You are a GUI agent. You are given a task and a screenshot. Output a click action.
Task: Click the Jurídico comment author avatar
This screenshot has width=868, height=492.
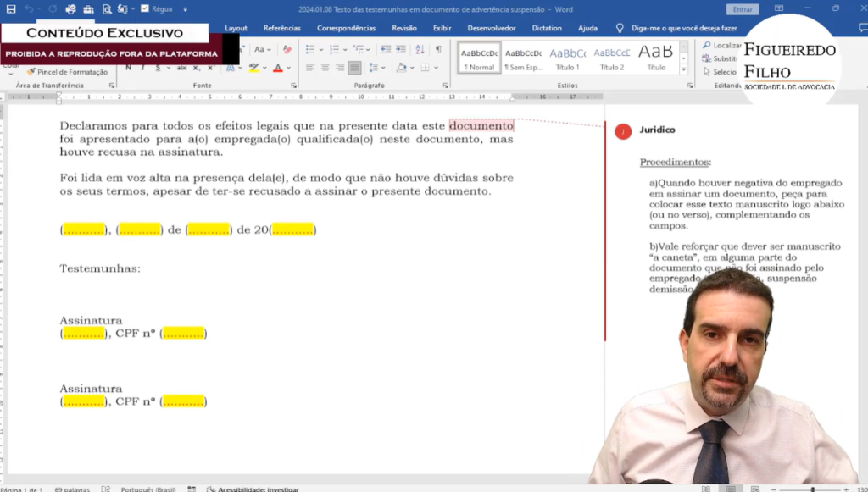[x=623, y=131]
